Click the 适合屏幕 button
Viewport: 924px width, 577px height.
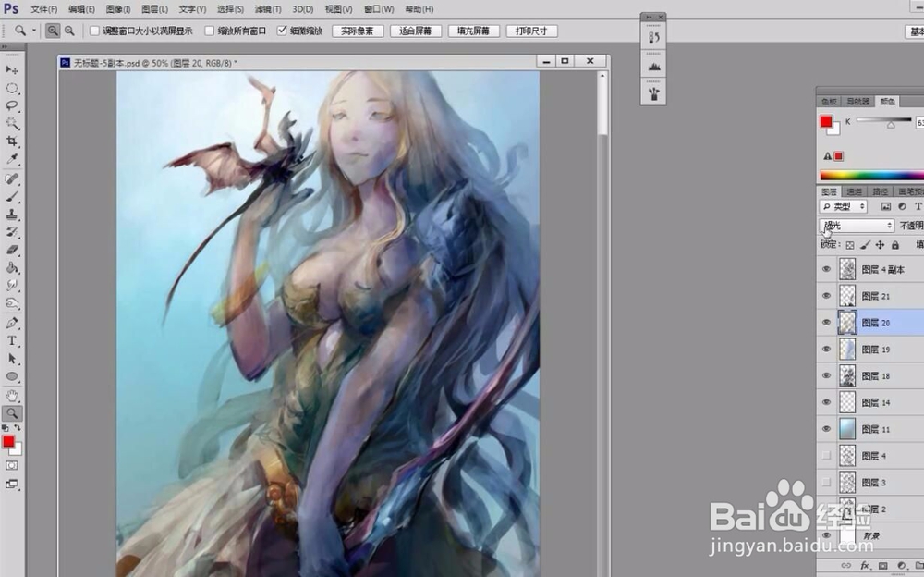[x=416, y=31]
